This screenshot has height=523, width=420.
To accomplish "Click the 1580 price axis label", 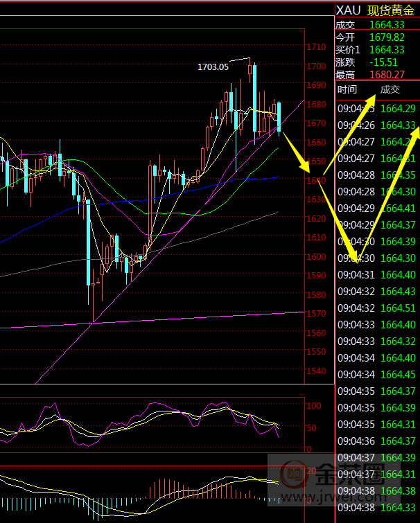I will 316,294.
